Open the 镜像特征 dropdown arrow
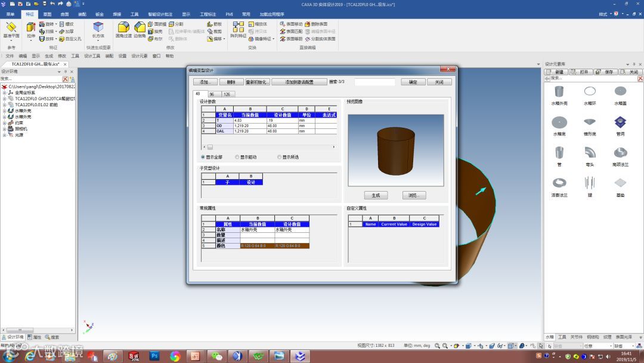 pos(274,39)
